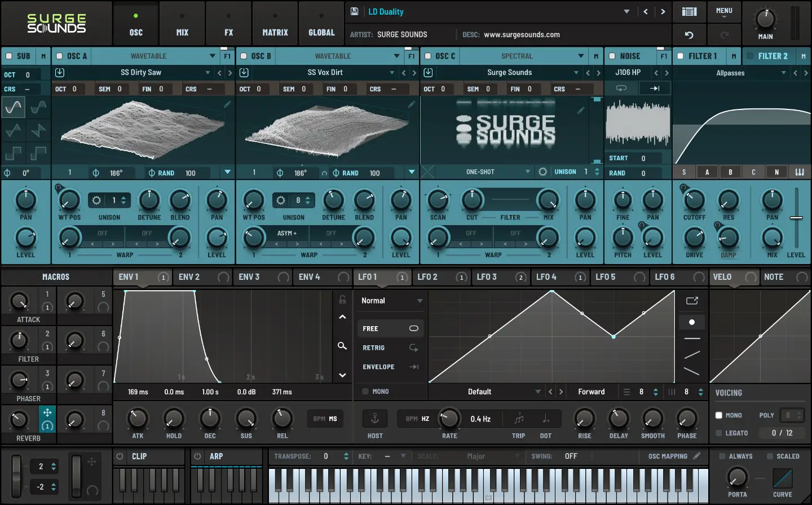
Task: Toggle envelope BPM MS time button
Action: [325, 419]
